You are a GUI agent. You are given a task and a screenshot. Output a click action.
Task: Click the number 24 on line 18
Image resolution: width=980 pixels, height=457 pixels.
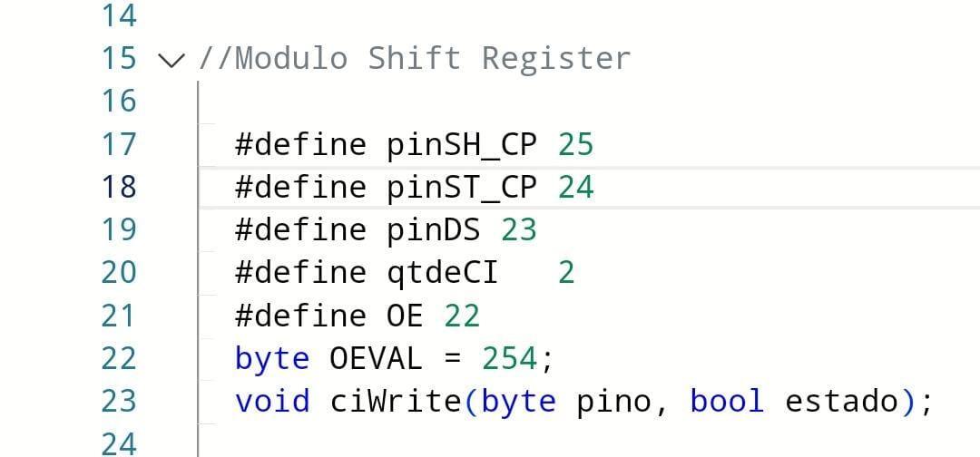click(575, 188)
